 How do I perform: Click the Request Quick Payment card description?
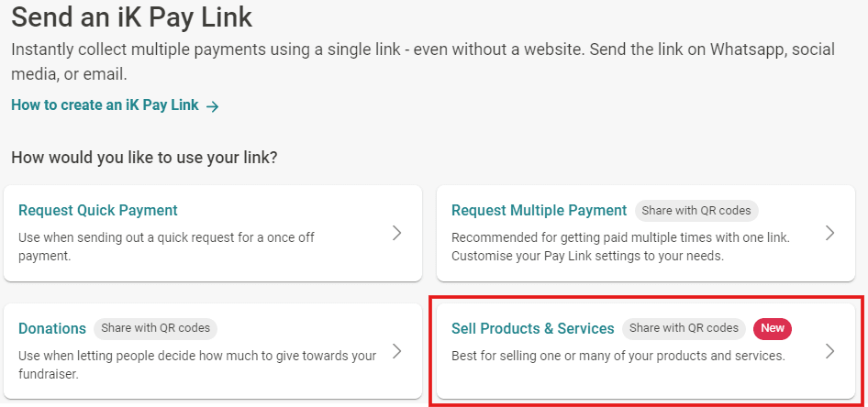point(166,247)
